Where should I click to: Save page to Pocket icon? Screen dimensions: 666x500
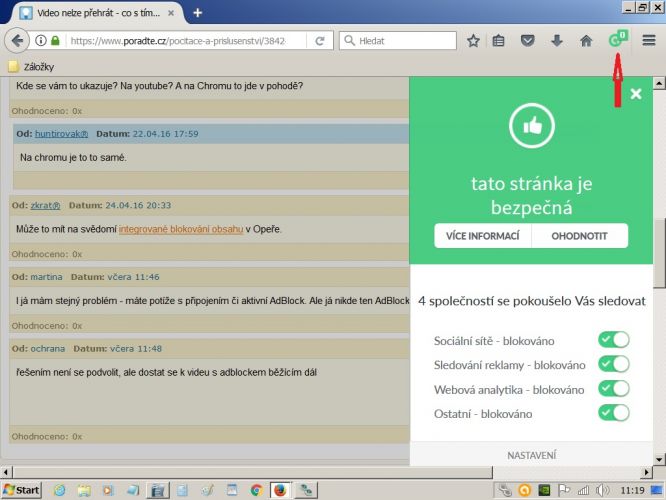527,41
